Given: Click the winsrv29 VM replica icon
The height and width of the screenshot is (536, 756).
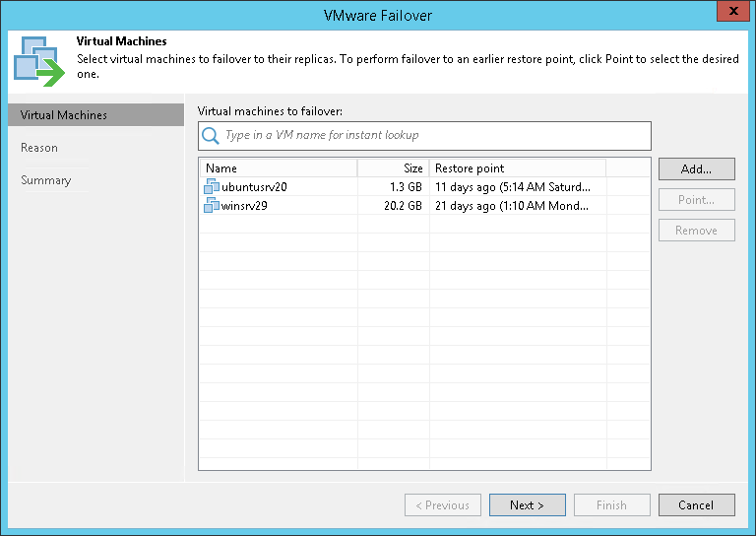Looking at the screenshot, I should pos(212,206).
